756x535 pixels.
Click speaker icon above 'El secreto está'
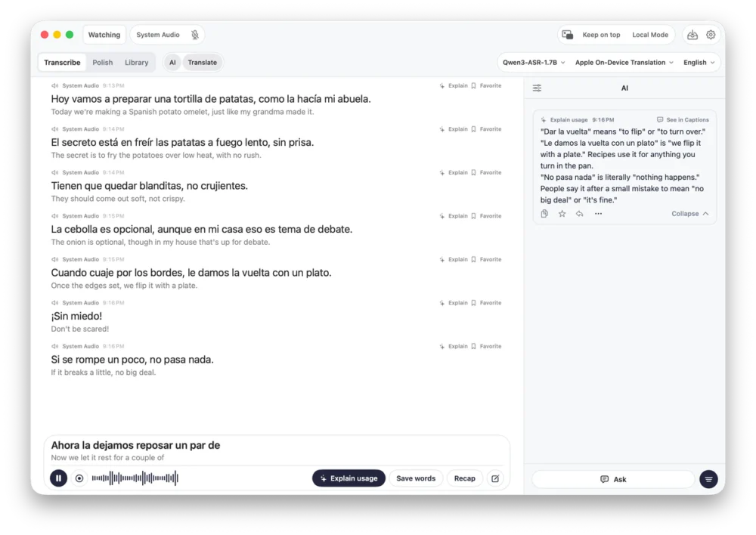click(x=55, y=129)
